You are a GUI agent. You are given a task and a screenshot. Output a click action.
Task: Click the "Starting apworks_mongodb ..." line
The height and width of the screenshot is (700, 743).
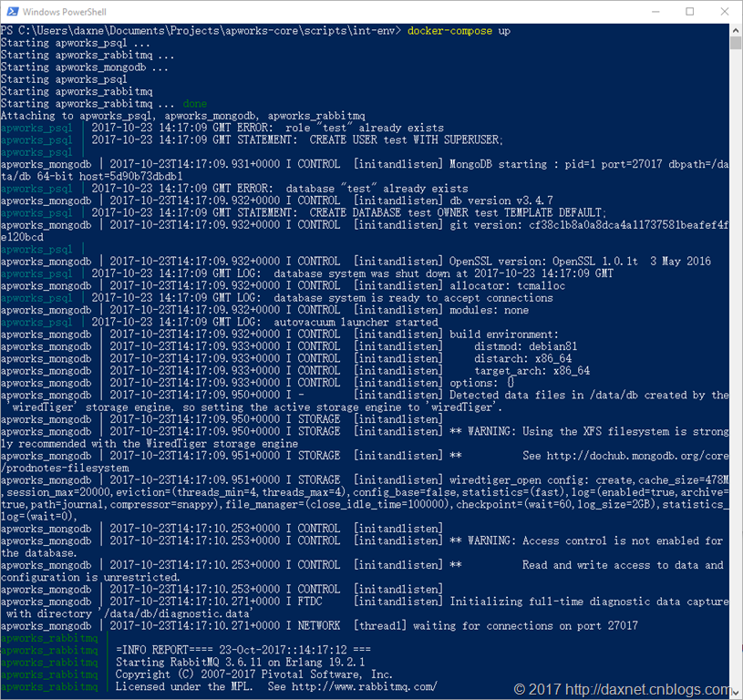pos(85,67)
